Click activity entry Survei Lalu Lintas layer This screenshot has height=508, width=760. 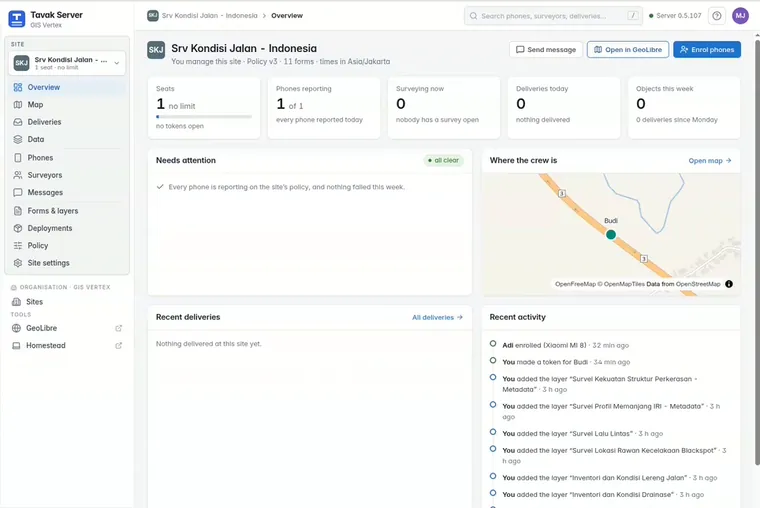pos(583,434)
